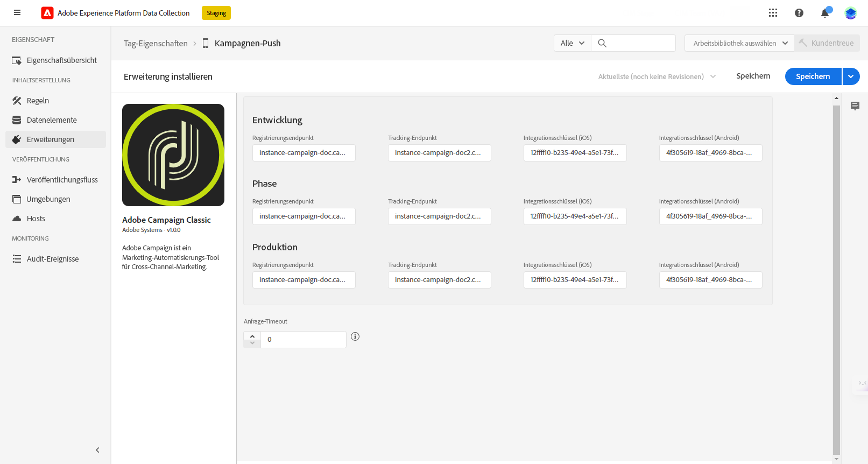Click the plain Speichern button
The width and height of the screenshot is (868, 464).
(753, 76)
